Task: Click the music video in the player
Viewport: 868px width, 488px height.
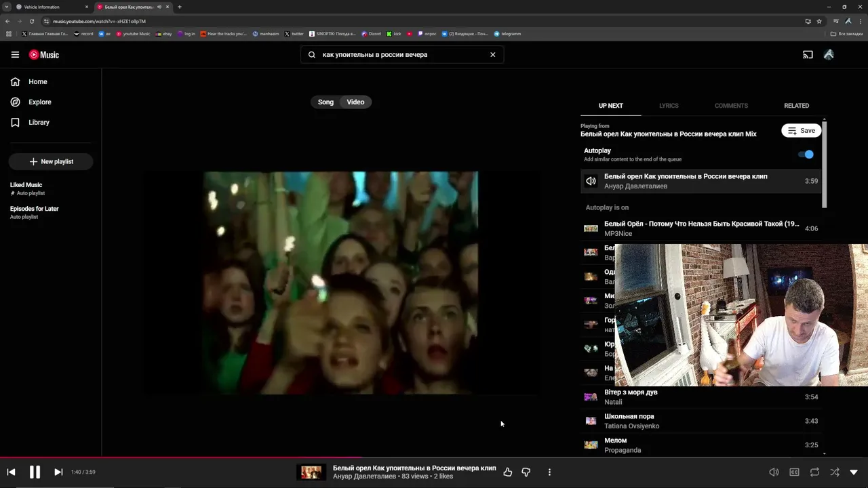Action: click(341, 283)
